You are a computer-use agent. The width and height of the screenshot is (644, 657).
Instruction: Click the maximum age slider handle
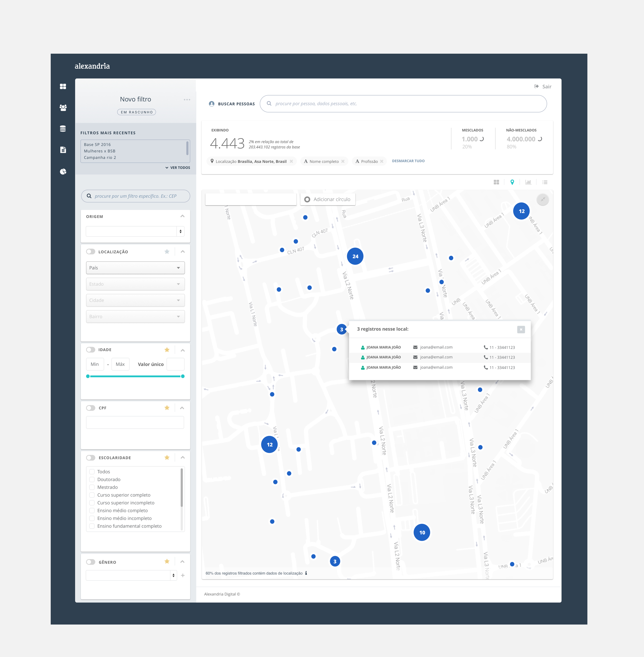click(183, 377)
